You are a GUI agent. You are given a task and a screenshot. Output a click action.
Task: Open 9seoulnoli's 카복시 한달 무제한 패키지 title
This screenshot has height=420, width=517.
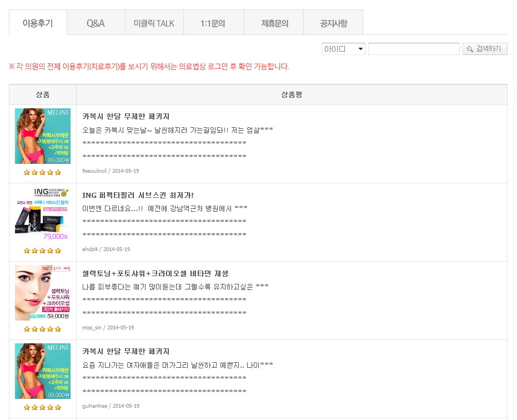click(126, 117)
